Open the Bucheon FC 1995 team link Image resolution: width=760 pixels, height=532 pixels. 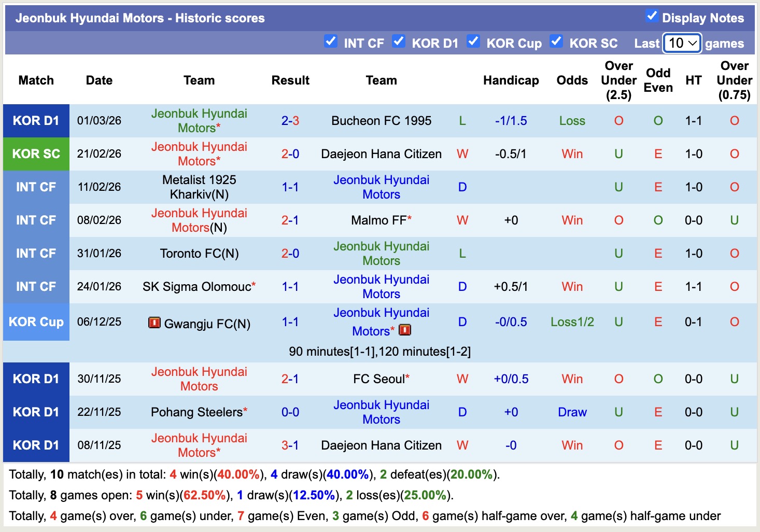tap(381, 121)
